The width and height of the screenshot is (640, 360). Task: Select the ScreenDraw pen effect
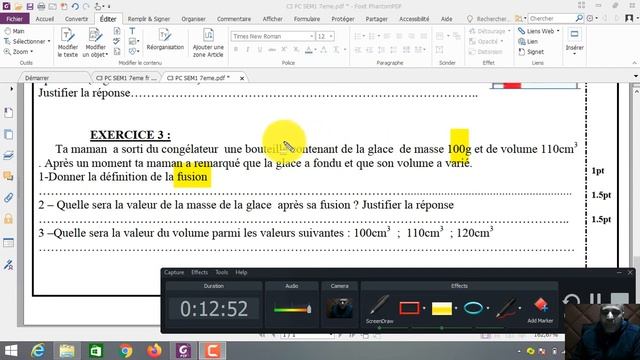(x=380, y=309)
